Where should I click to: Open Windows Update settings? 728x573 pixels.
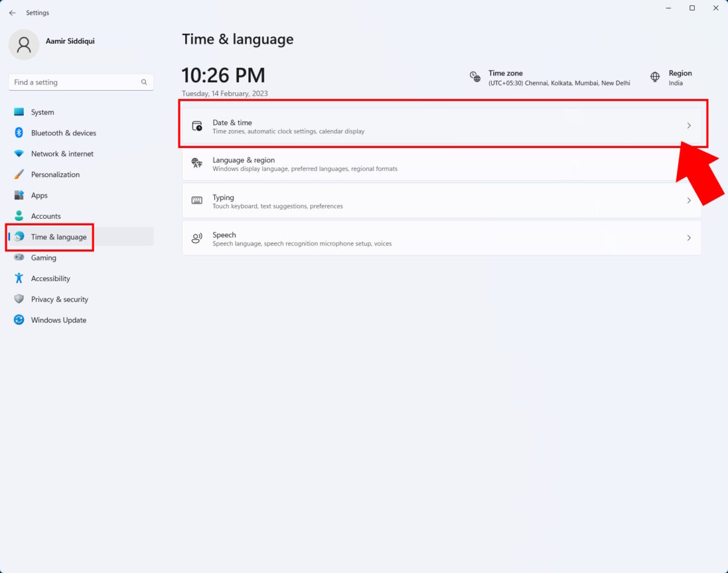(x=19, y=320)
